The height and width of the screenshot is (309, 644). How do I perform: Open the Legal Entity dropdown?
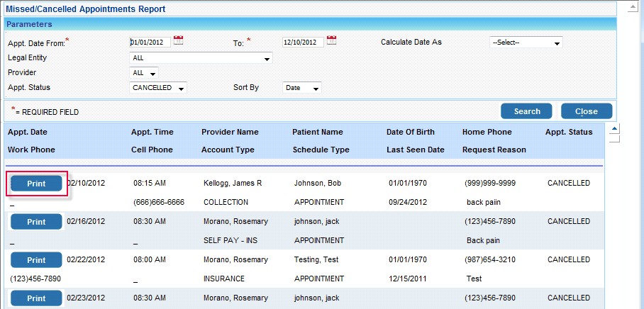(x=201, y=58)
